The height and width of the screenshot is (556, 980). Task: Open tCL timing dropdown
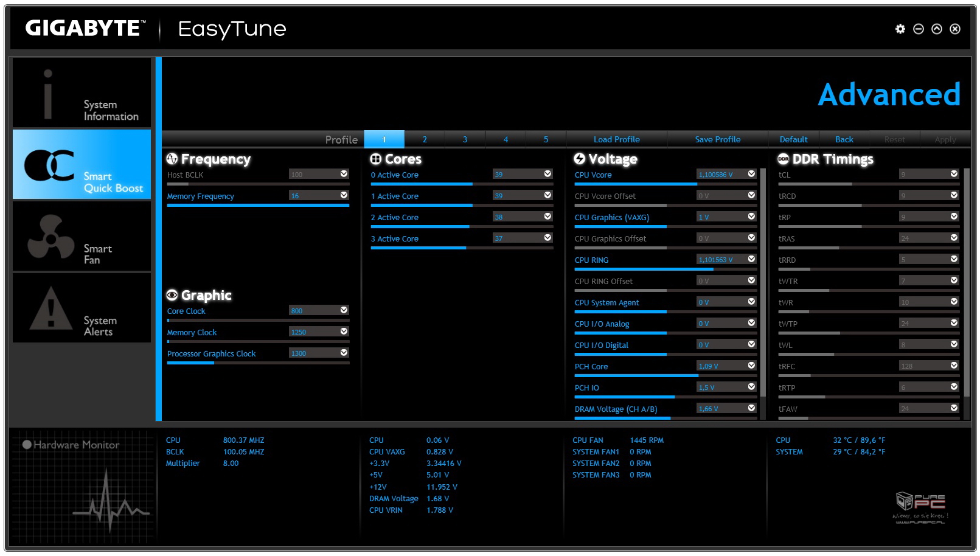click(954, 174)
